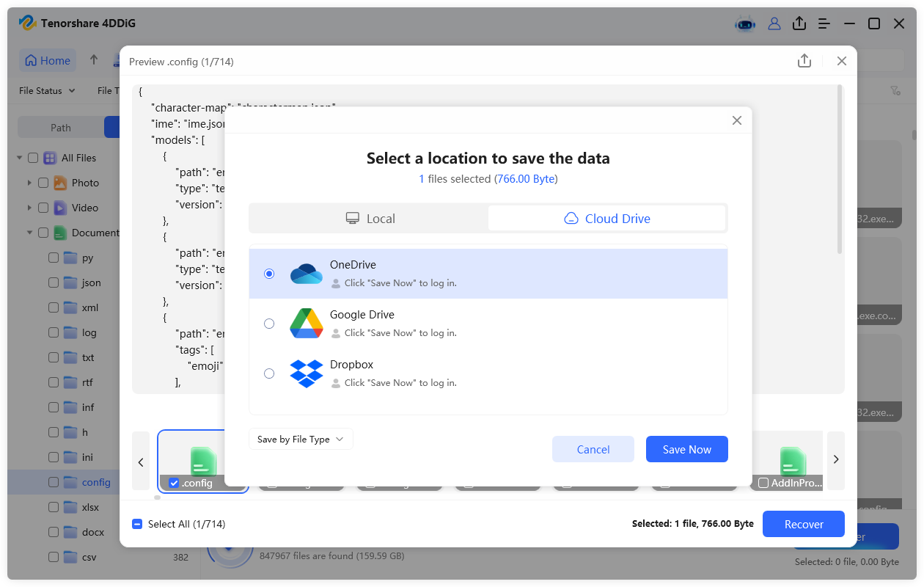Select the log folder
The image size is (924, 587).
tap(89, 332)
